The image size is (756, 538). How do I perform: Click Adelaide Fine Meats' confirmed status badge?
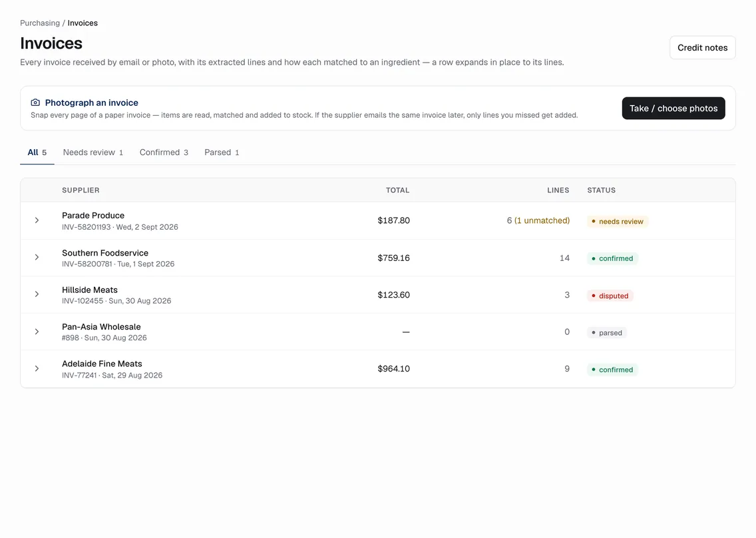[612, 370]
